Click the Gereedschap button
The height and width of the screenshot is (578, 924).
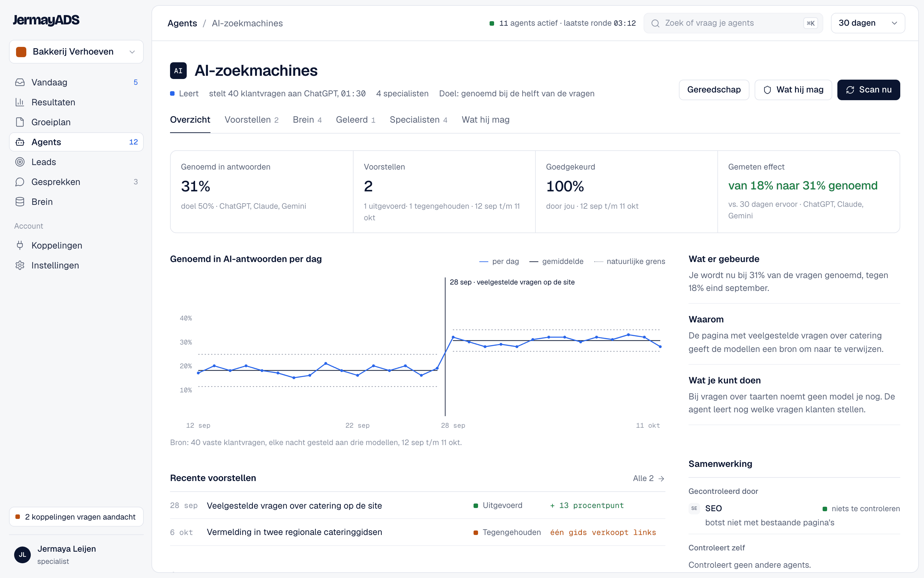(714, 90)
